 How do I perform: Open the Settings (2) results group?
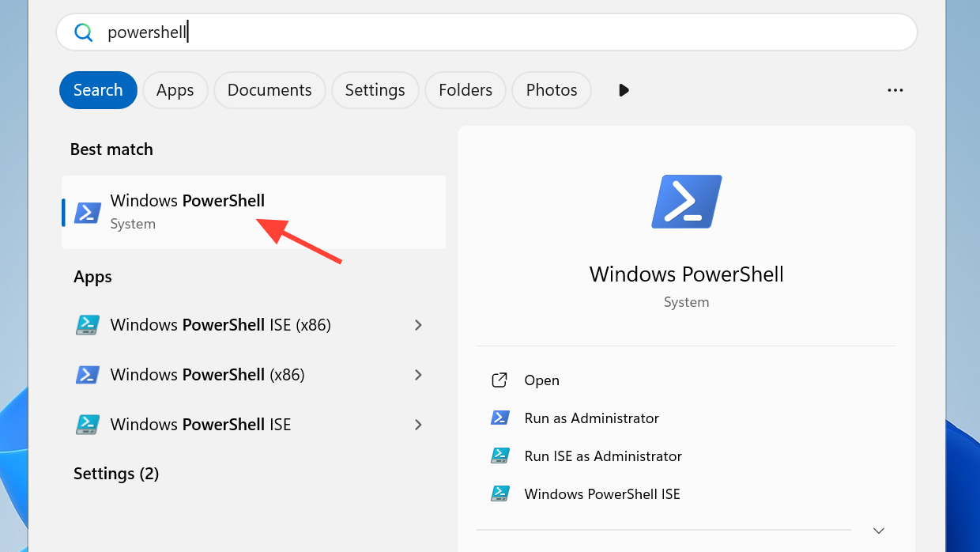click(116, 474)
